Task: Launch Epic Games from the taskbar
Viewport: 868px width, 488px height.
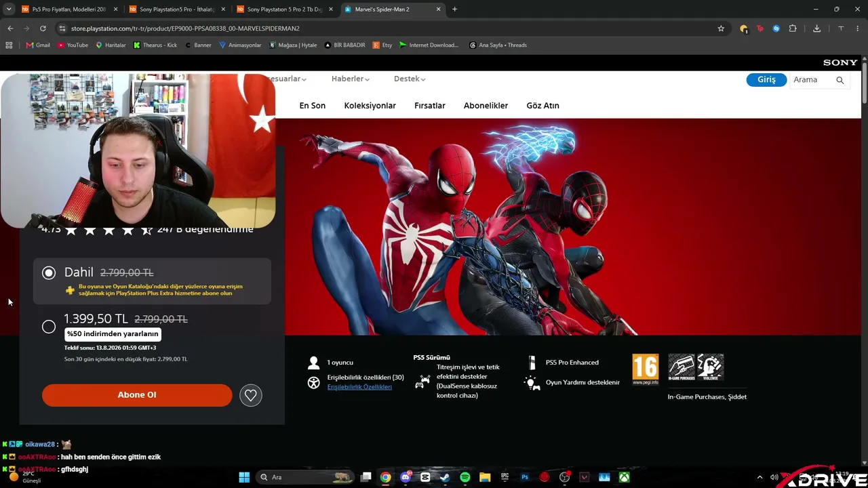Action: pyautogui.click(x=505, y=477)
